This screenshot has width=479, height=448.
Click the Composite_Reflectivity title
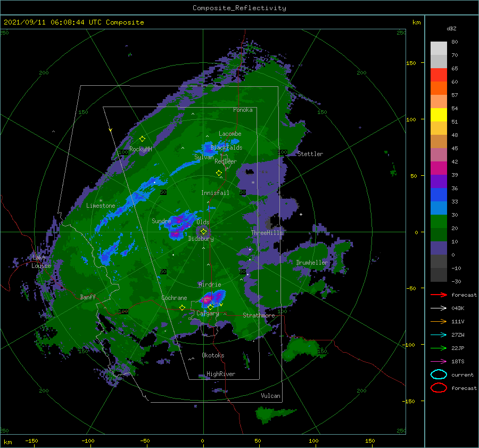[239, 8]
